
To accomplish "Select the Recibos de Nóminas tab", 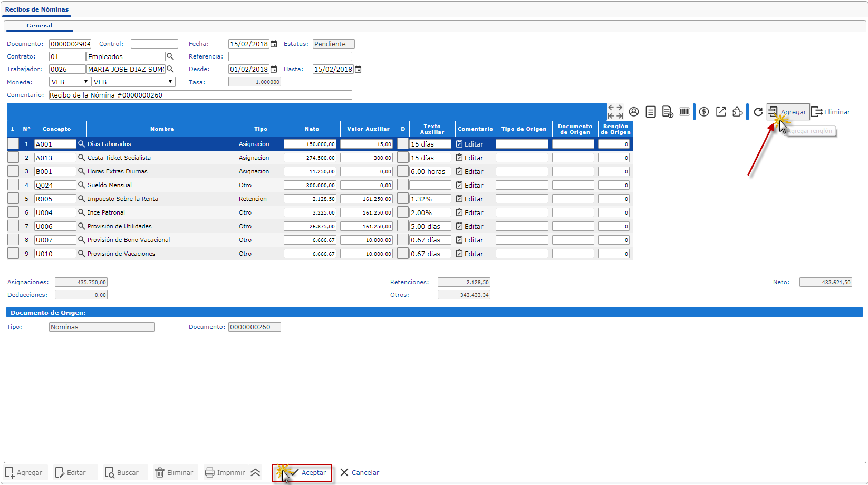I will coord(37,9).
